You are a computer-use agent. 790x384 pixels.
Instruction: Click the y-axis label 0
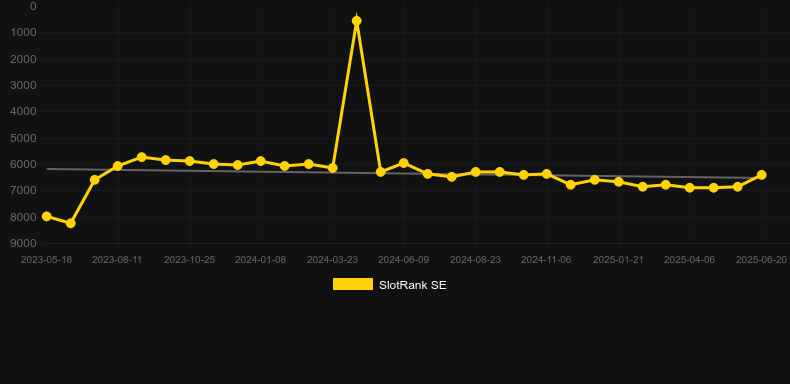pos(33,7)
